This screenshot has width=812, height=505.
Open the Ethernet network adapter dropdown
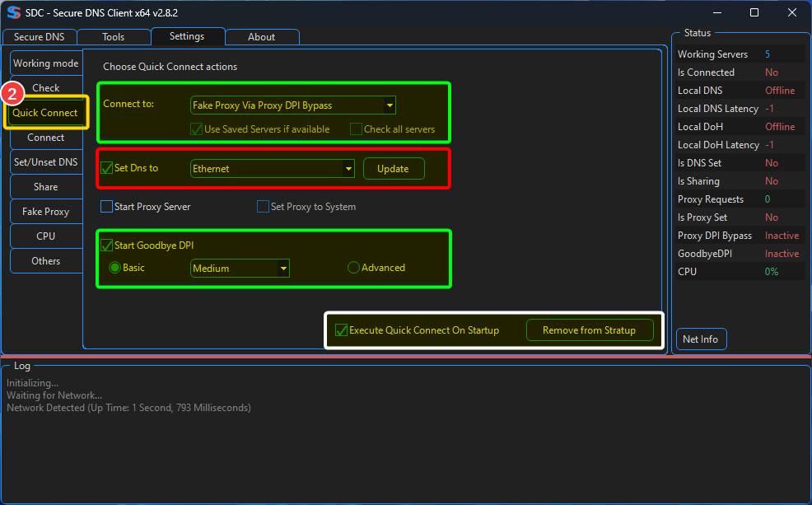(273, 168)
